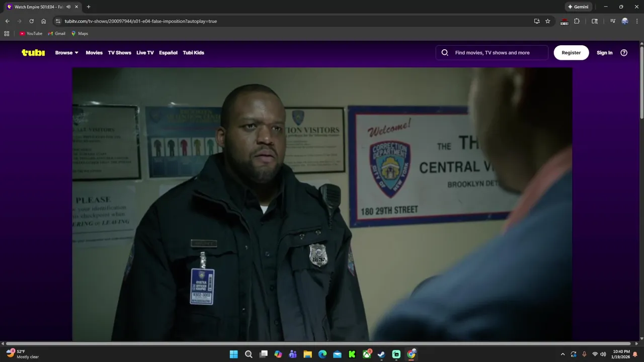The width and height of the screenshot is (644, 362).
Task: View site information icon in address bar
Action: click(58, 21)
